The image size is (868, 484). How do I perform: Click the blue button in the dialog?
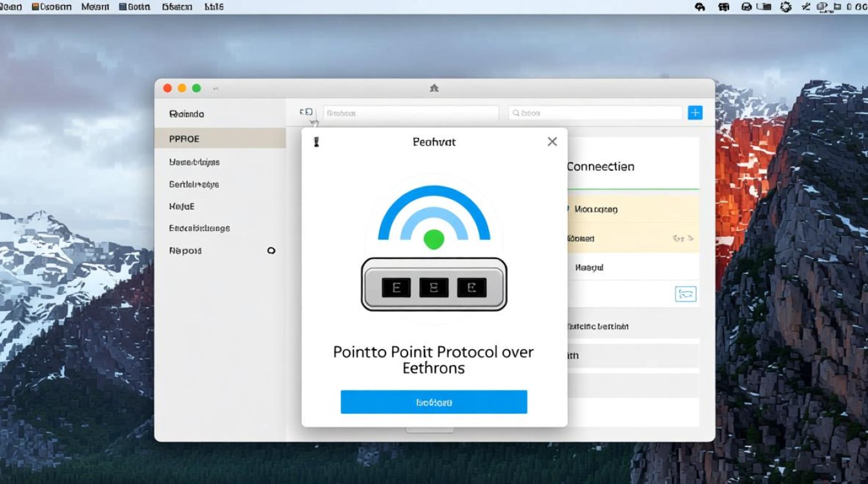click(x=434, y=402)
